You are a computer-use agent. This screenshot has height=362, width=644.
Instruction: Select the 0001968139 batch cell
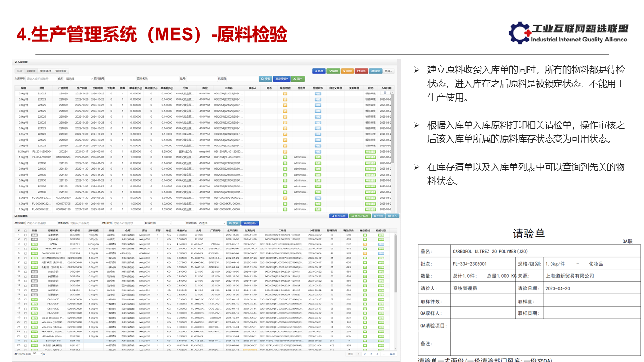pyautogui.click(x=63, y=209)
